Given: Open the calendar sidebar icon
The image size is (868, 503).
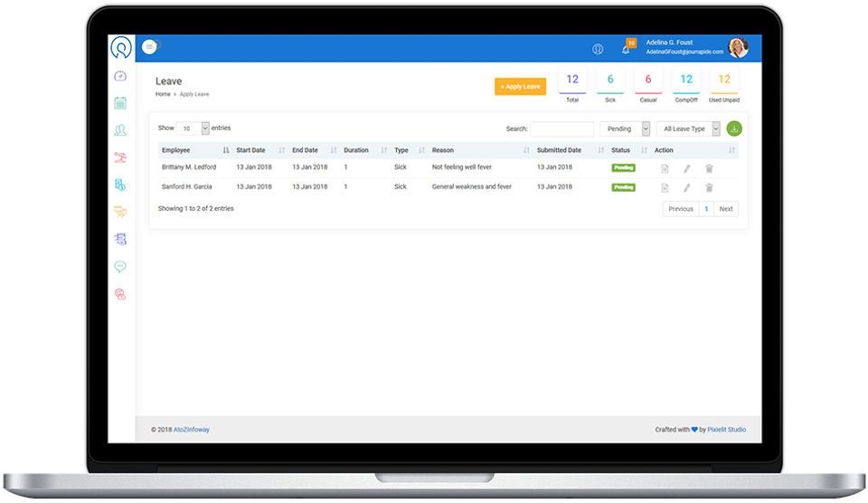Looking at the screenshot, I should (120, 102).
